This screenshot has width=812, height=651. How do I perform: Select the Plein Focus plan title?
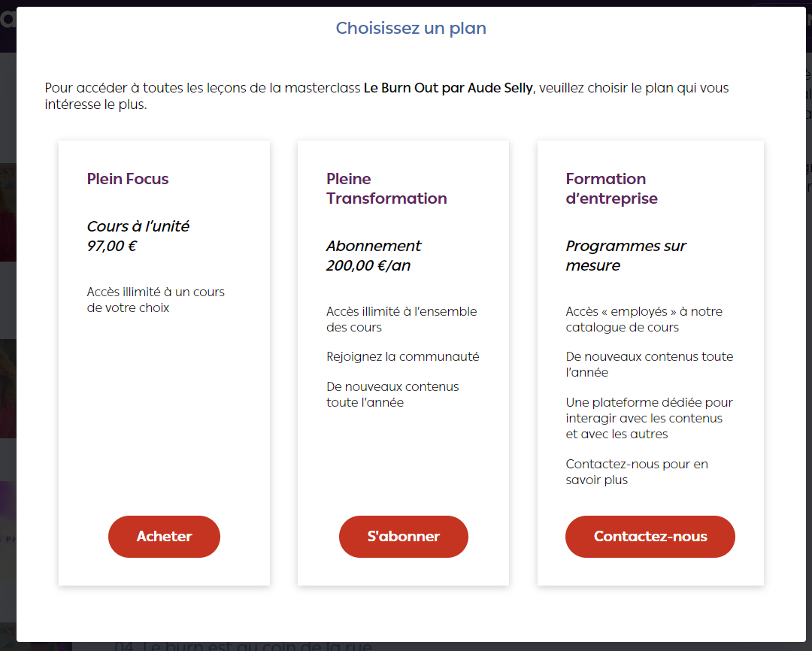tap(128, 179)
